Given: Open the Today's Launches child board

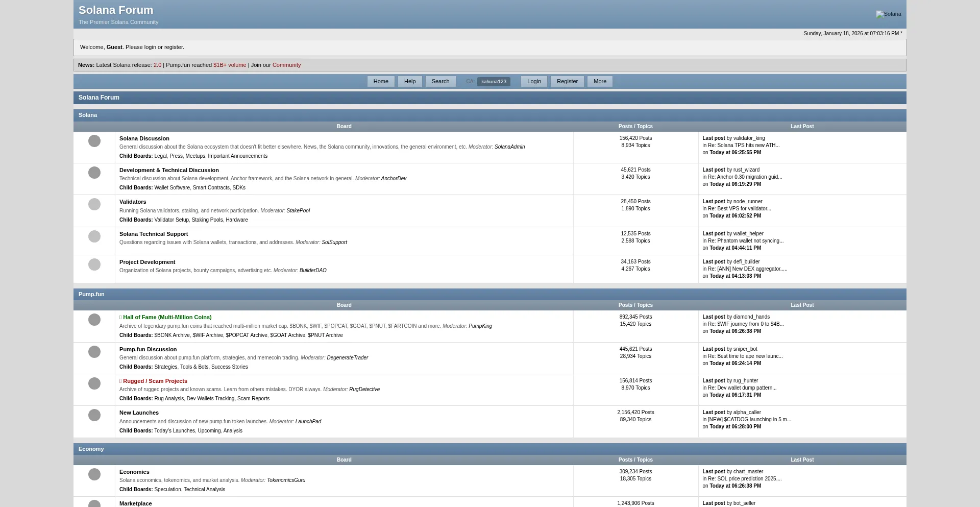Looking at the screenshot, I should tap(175, 431).
